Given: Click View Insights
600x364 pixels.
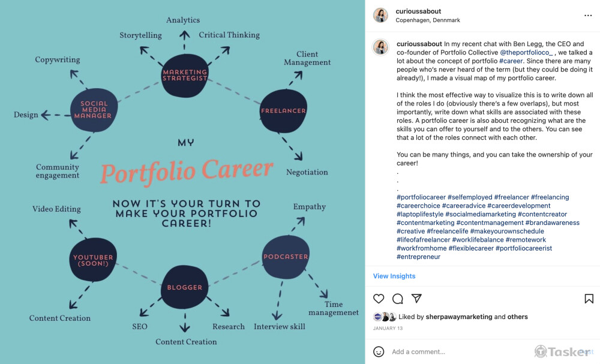Looking at the screenshot, I should [394, 276].
